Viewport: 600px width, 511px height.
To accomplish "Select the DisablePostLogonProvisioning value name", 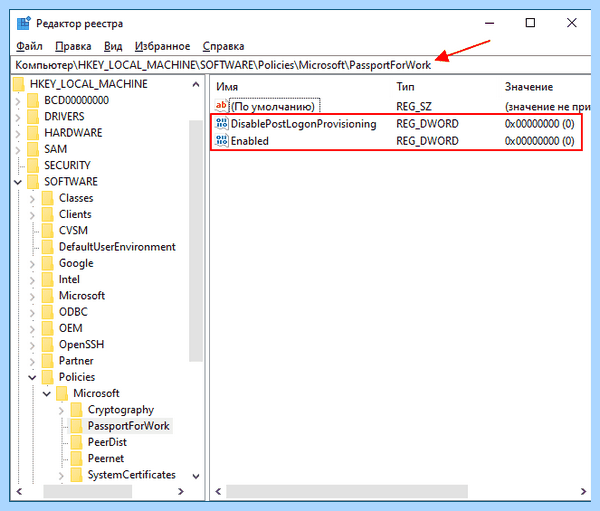I will 303,124.
